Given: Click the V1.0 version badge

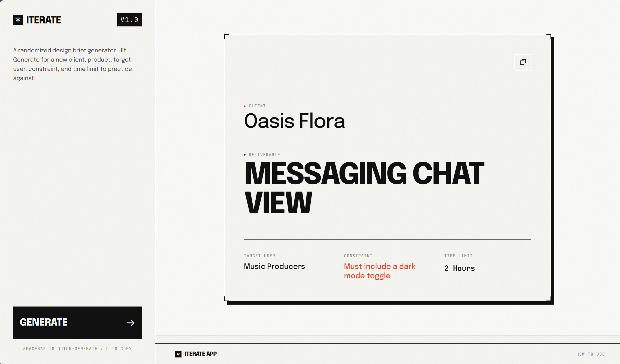Looking at the screenshot, I should 130,20.
